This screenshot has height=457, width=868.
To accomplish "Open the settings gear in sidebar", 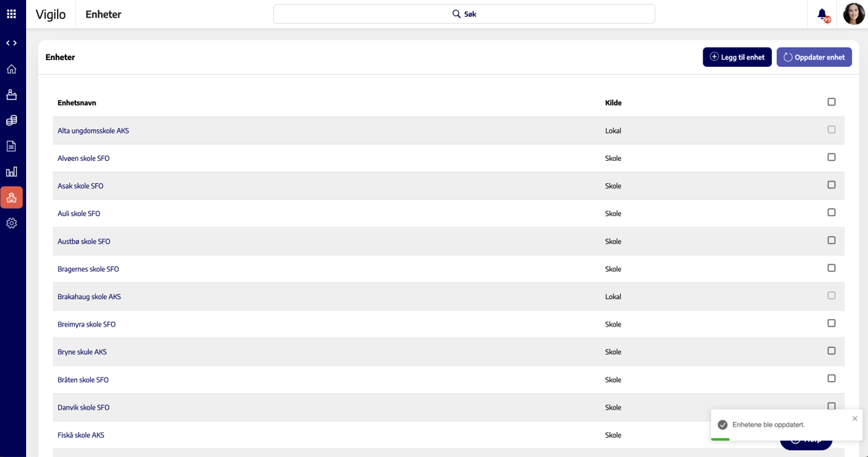I will (x=11, y=223).
